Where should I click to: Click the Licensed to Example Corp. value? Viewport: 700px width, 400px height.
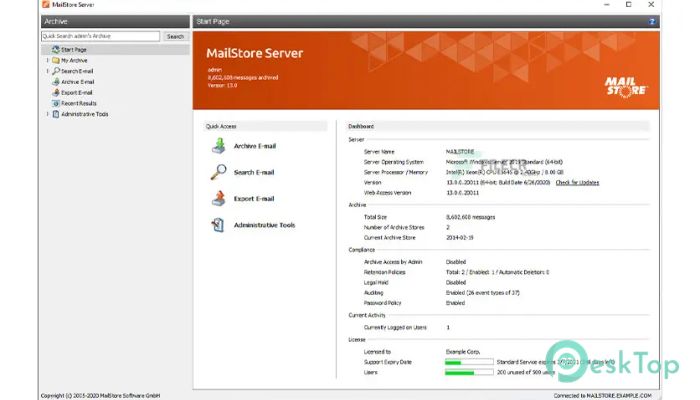coord(462,352)
